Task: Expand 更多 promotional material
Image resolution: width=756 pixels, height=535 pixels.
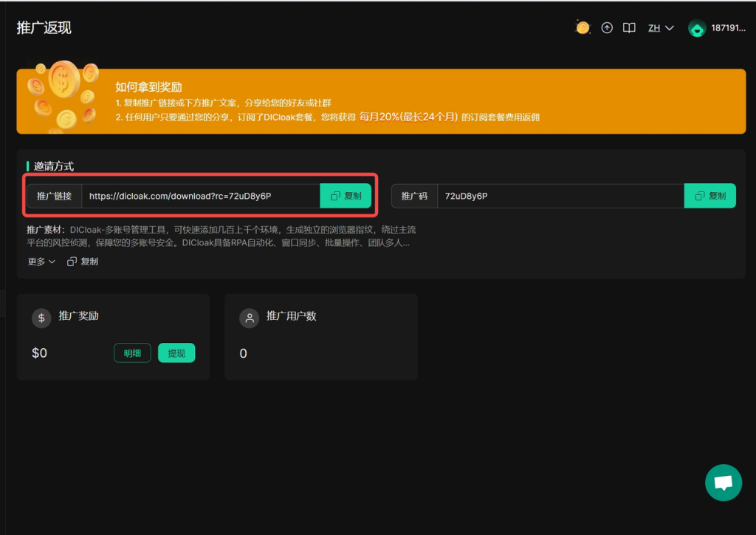Action: [x=41, y=262]
